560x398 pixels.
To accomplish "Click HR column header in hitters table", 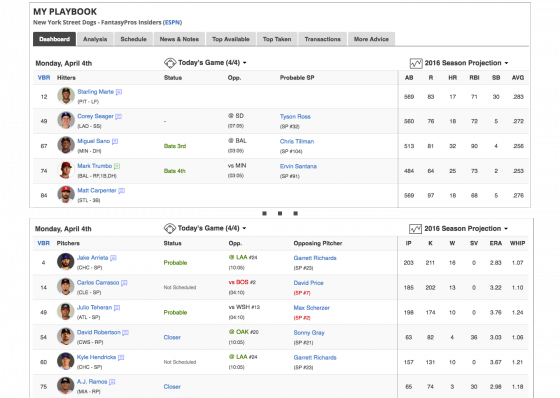I will tap(452, 78).
